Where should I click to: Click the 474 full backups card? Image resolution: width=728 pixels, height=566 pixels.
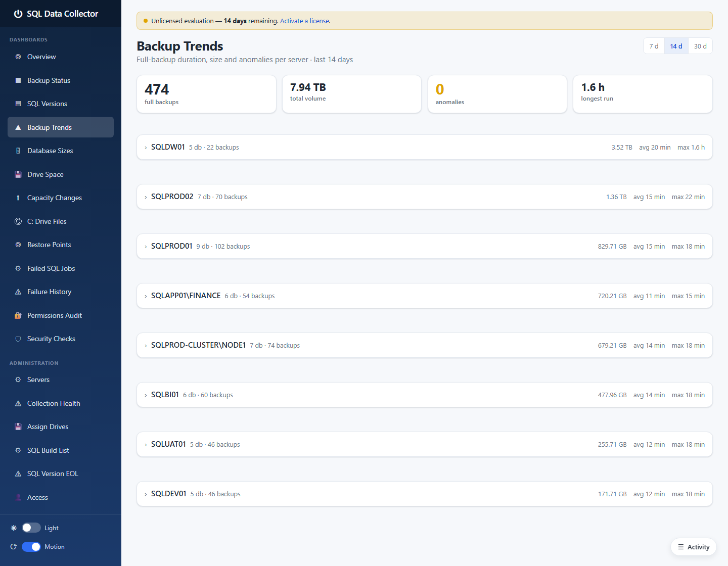click(x=206, y=94)
